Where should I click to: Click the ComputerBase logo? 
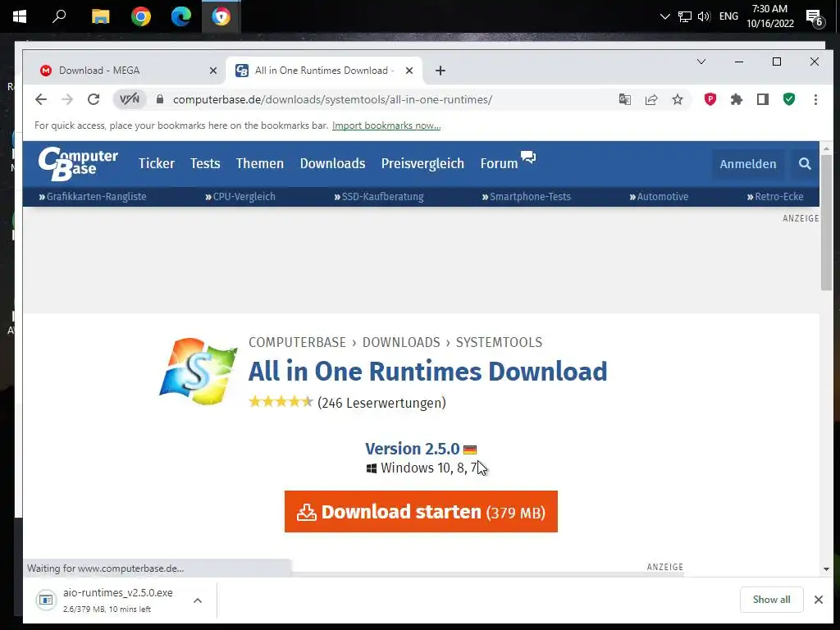coord(78,163)
